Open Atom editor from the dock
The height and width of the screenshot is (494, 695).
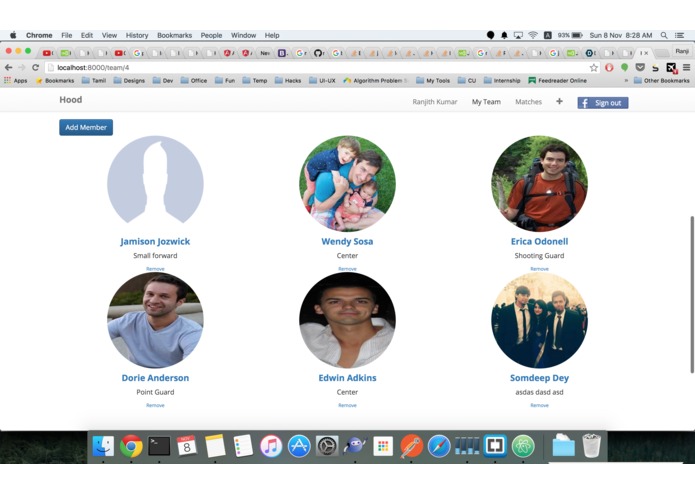(x=523, y=446)
